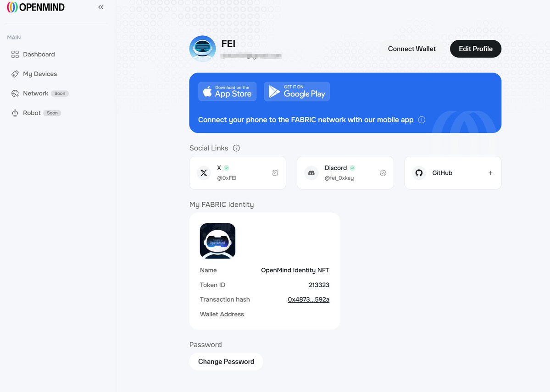Click Change Password button

click(x=226, y=361)
